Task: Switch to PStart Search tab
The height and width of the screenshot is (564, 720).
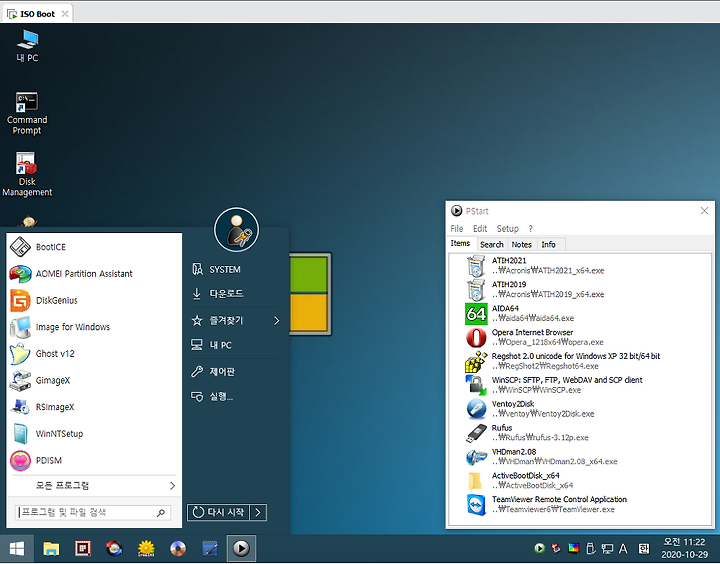Action: [x=492, y=245]
